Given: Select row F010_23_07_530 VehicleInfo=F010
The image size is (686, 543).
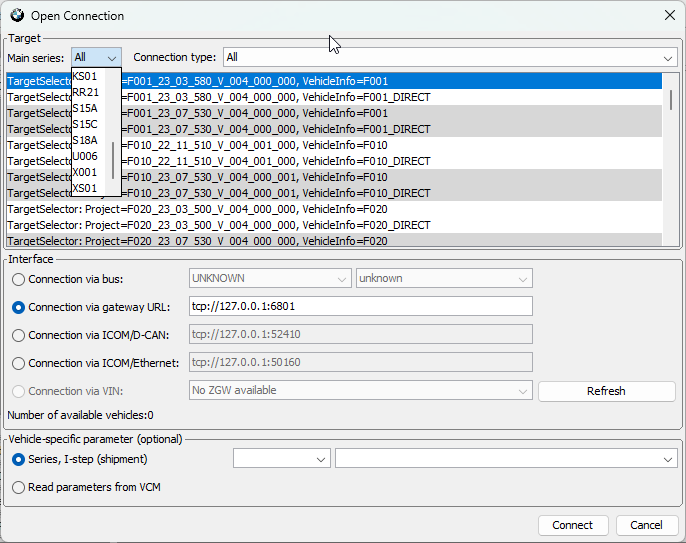Looking at the screenshot, I should click(x=334, y=177).
